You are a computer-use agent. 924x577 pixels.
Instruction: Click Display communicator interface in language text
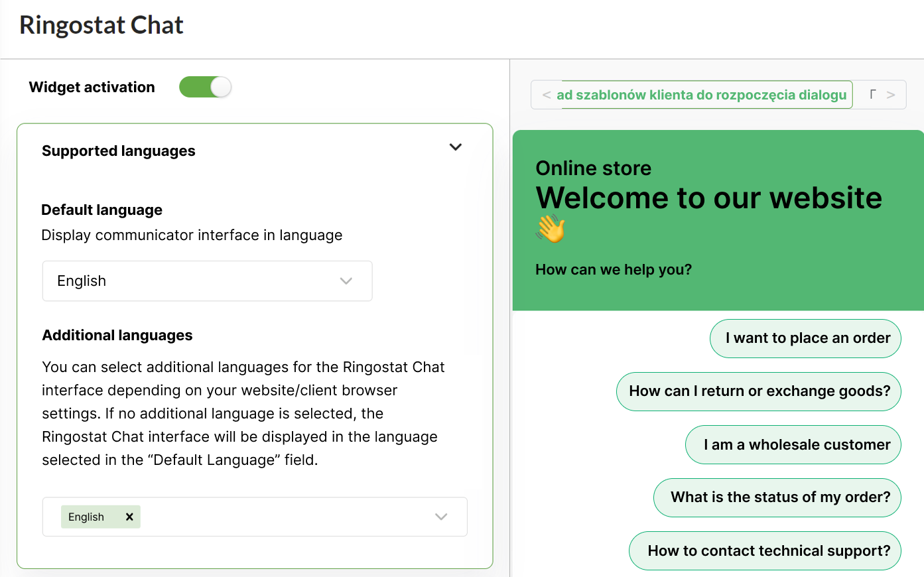(192, 235)
